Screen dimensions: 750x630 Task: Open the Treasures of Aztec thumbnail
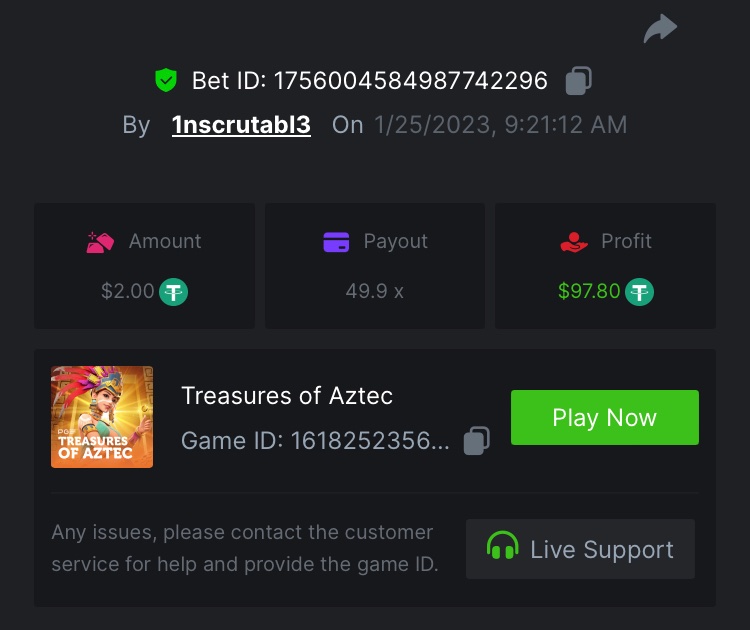102,417
